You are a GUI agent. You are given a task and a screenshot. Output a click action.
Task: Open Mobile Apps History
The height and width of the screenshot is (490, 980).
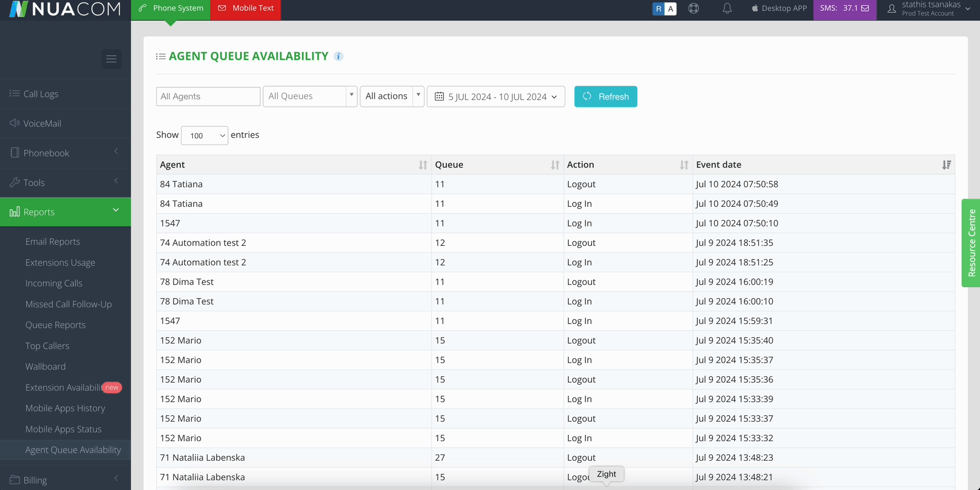click(65, 408)
